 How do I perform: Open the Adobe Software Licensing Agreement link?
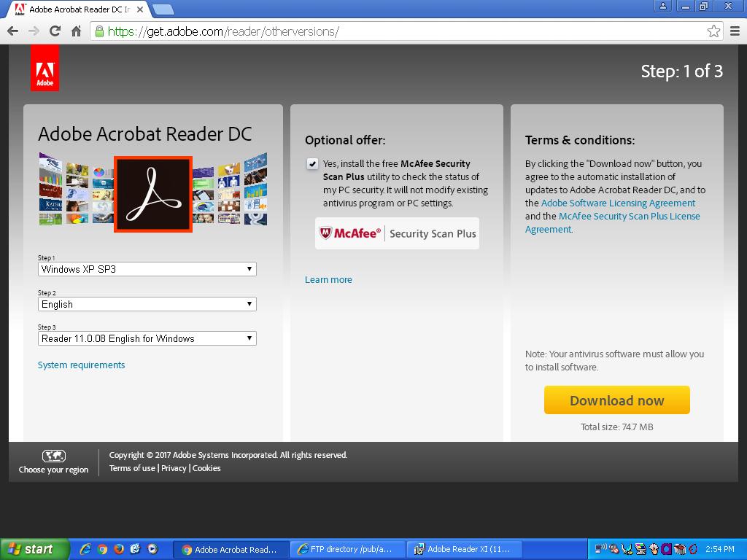pyautogui.click(x=618, y=203)
